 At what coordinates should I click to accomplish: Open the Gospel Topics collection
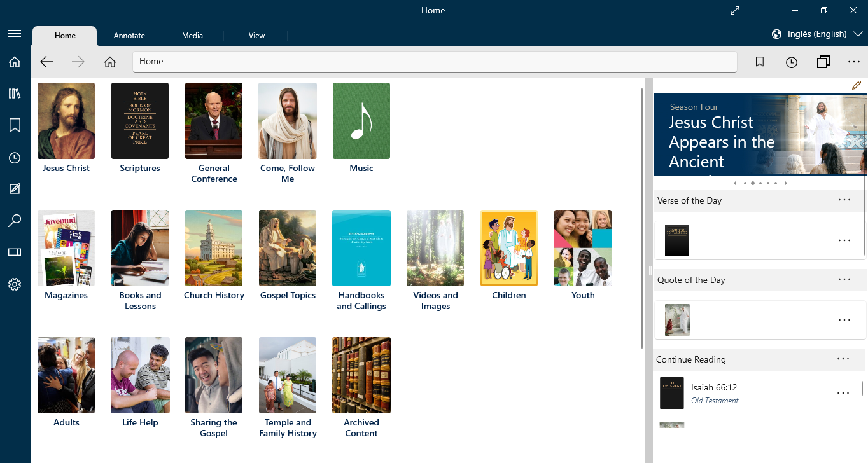click(288, 256)
